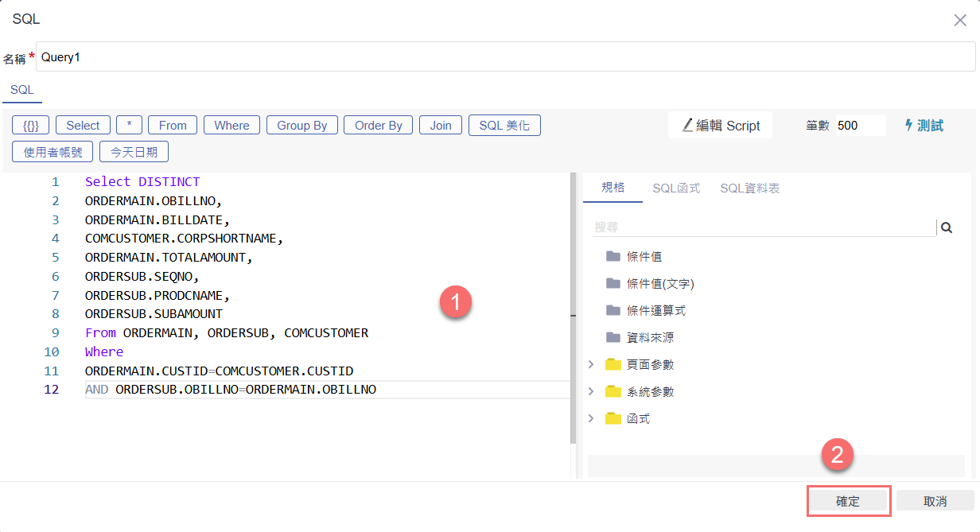Open the 條件值 folder
980x532 pixels.
click(x=644, y=257)
